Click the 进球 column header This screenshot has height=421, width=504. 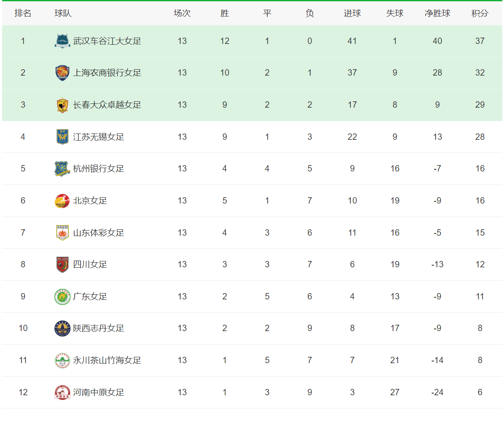352,13
